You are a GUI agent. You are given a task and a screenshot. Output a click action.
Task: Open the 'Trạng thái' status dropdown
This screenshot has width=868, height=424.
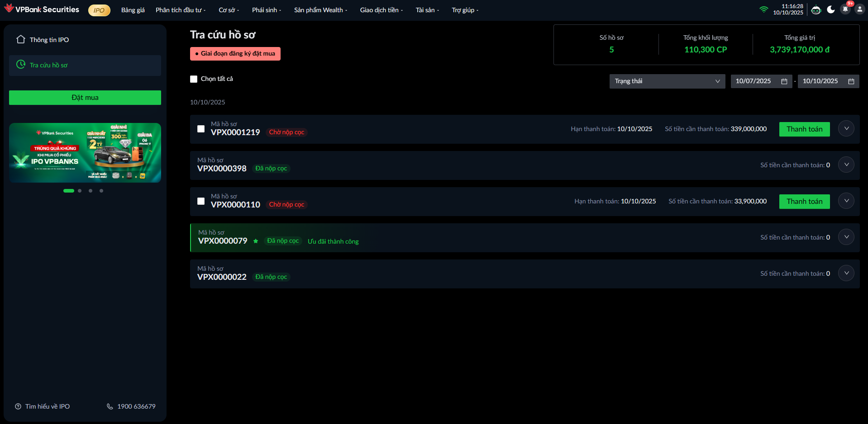click(667, 81)
